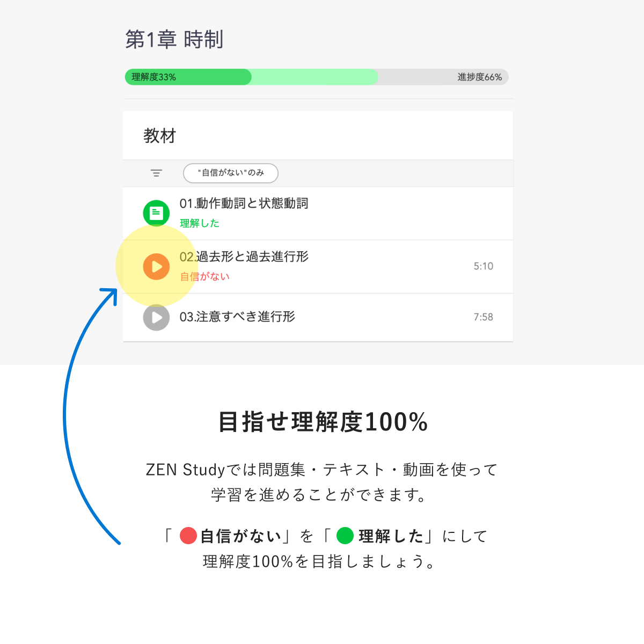The image size is (644, 644).
Task: Open lesson 01.動作動詞と状態動詞 title
Action: point(244,203)
